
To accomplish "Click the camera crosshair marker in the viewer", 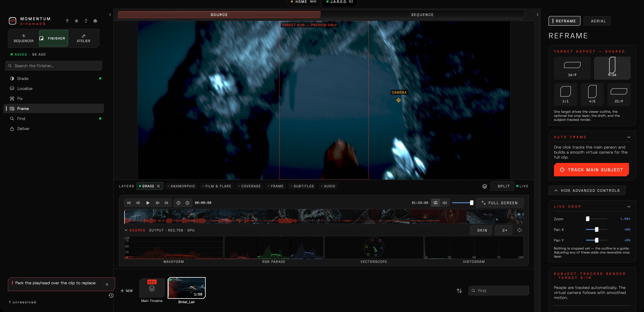I will (398, 100).
